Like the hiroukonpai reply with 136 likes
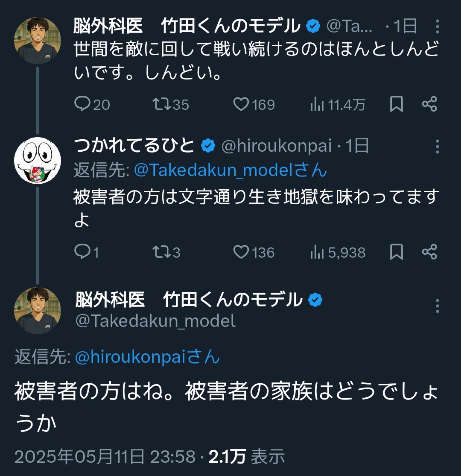Screen dimensions: 461x476 [x=242, y=252]
